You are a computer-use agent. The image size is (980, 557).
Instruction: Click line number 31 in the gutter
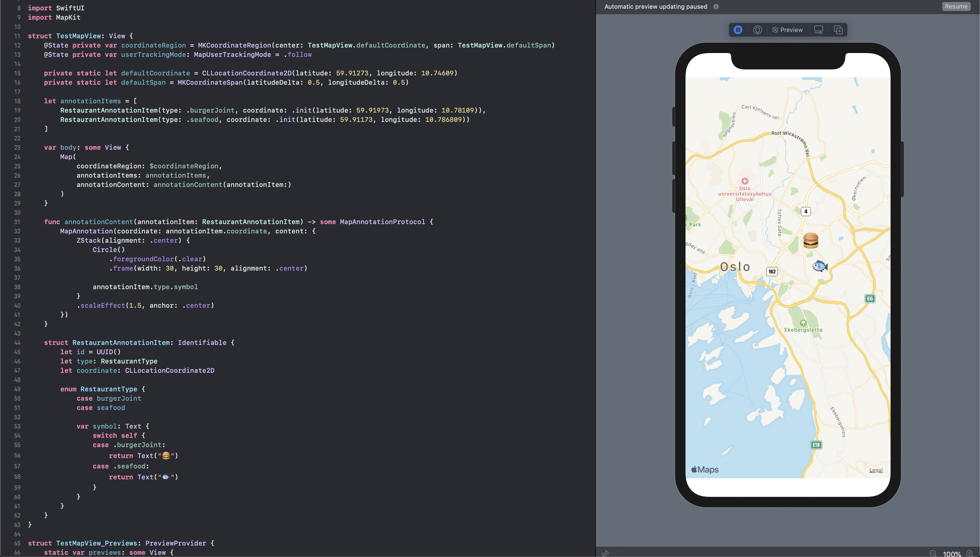(x=17, y=222)
